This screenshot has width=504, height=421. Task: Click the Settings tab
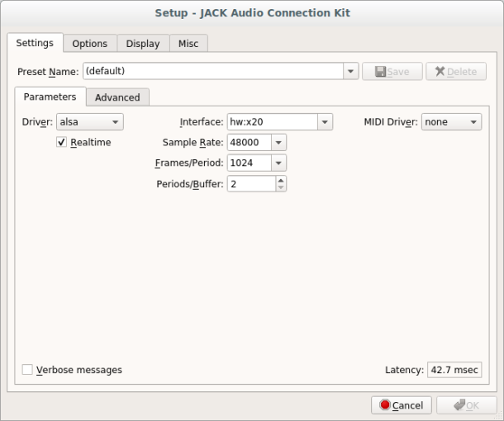(x=35, y=43)
